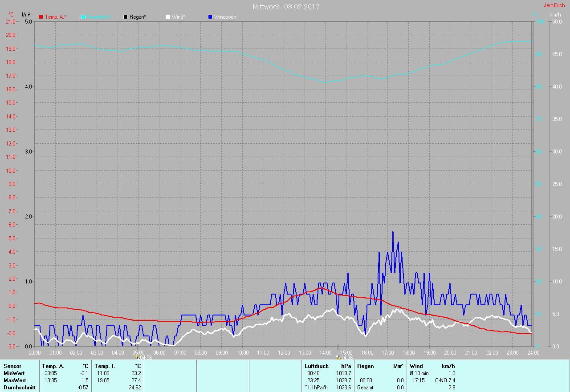Select the MinWert row label
The image size is (570, 392).
(x=13, y=373)
